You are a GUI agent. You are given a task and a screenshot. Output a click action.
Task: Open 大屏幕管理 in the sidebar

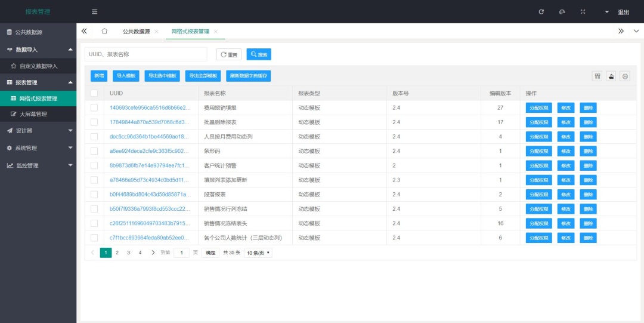[33, 113]
